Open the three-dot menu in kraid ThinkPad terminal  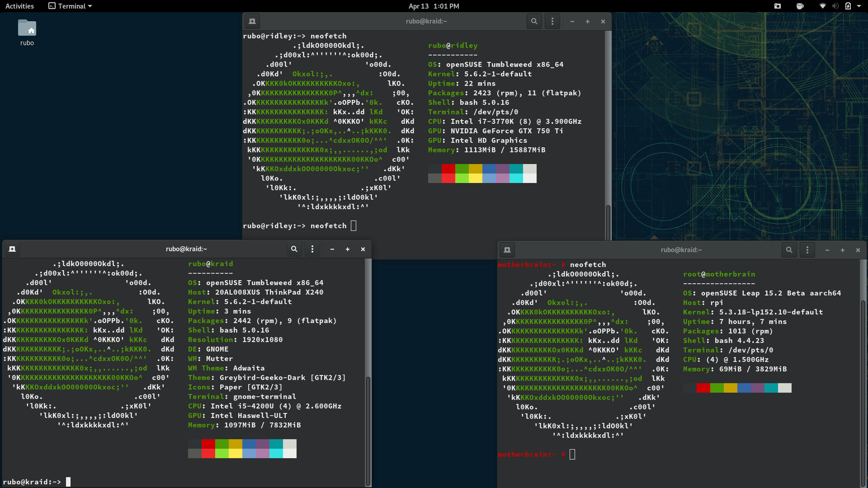(312, 249)
